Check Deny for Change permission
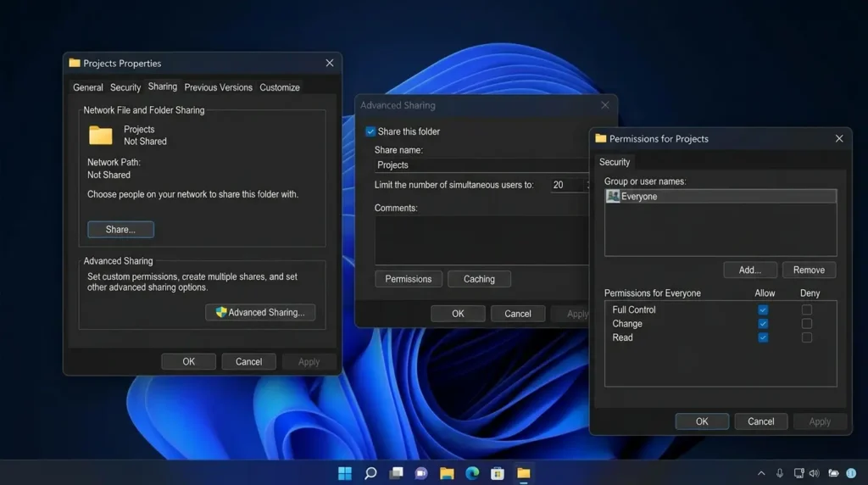The width and height of the screenshot is (868, 485). (807, 323)
